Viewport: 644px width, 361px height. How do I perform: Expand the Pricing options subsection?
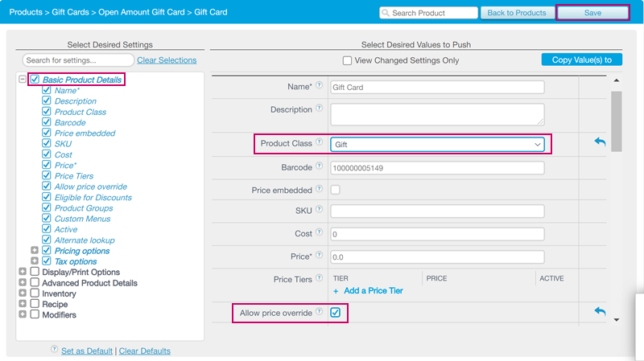tap(35, 251)
